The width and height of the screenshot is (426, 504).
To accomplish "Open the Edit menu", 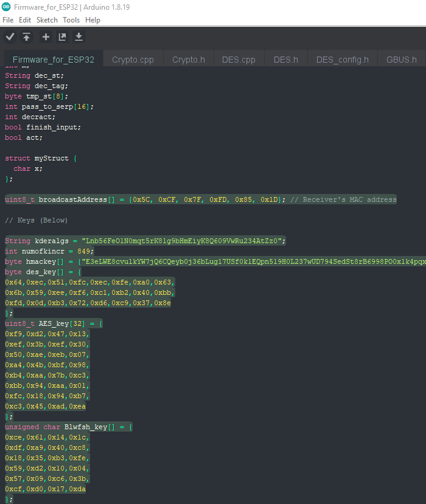I will pos(25,20).
